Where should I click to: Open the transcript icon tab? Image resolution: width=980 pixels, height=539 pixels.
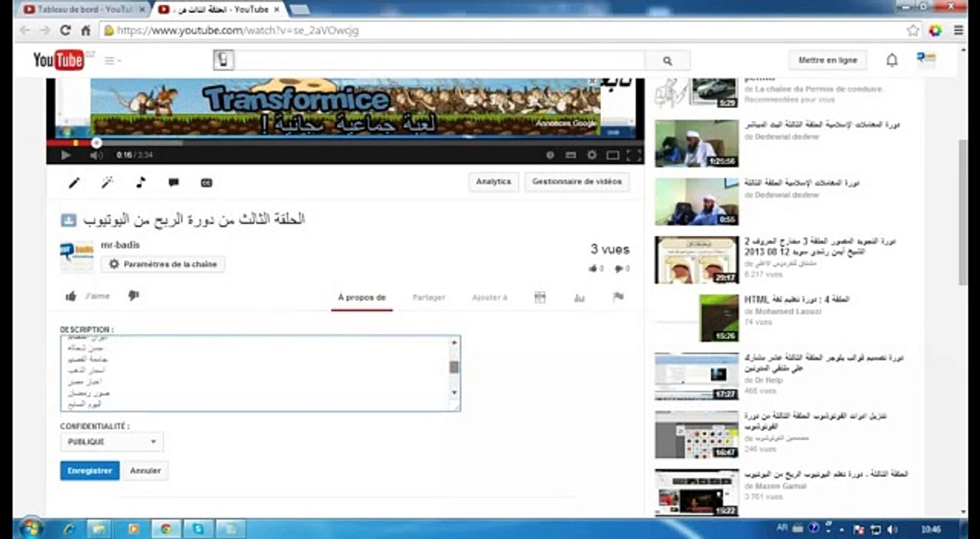click(540, 297)
